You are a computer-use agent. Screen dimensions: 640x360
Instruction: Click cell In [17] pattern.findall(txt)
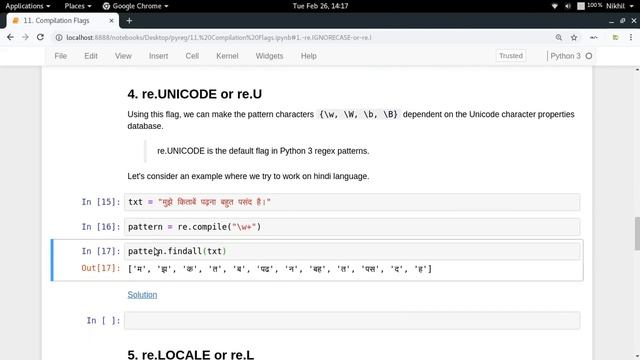(x=352, y=251)
